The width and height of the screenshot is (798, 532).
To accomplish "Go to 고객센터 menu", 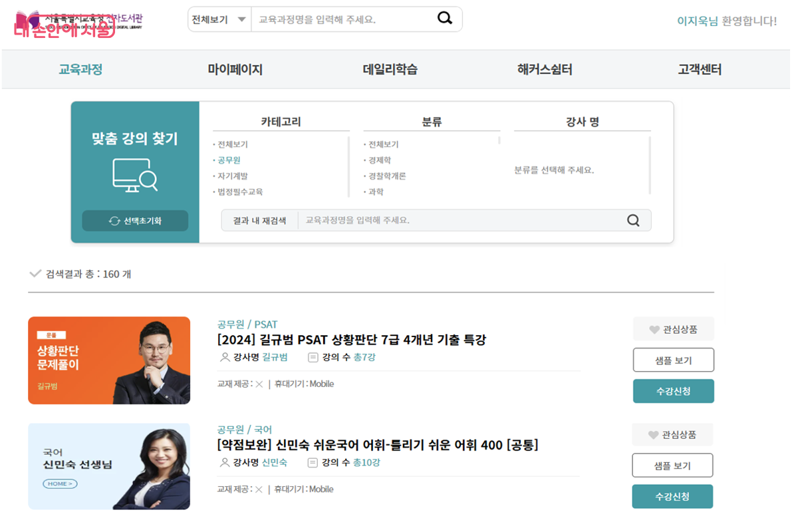I will (699, 69).
